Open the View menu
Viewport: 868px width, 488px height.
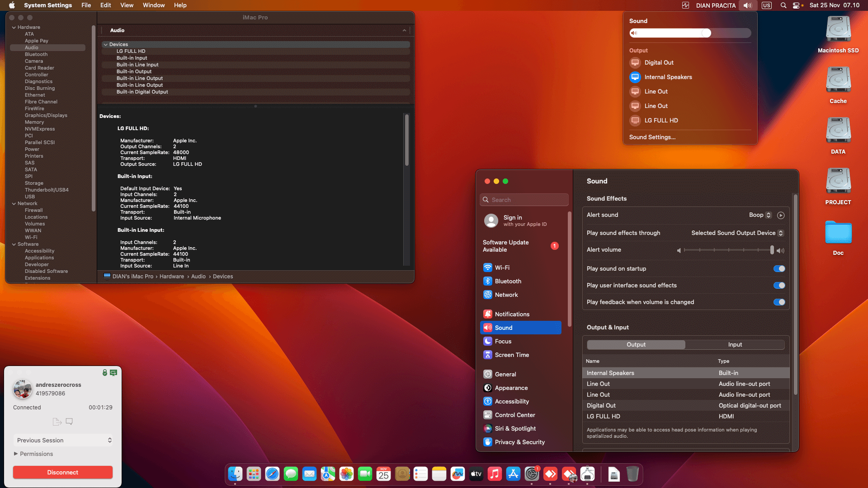[x=127, y=5]
